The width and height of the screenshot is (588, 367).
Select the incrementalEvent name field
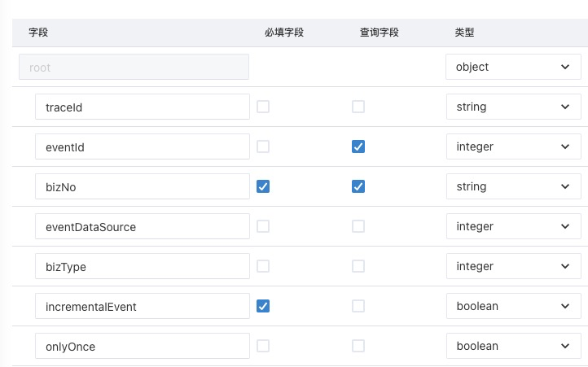coord(143,306)
